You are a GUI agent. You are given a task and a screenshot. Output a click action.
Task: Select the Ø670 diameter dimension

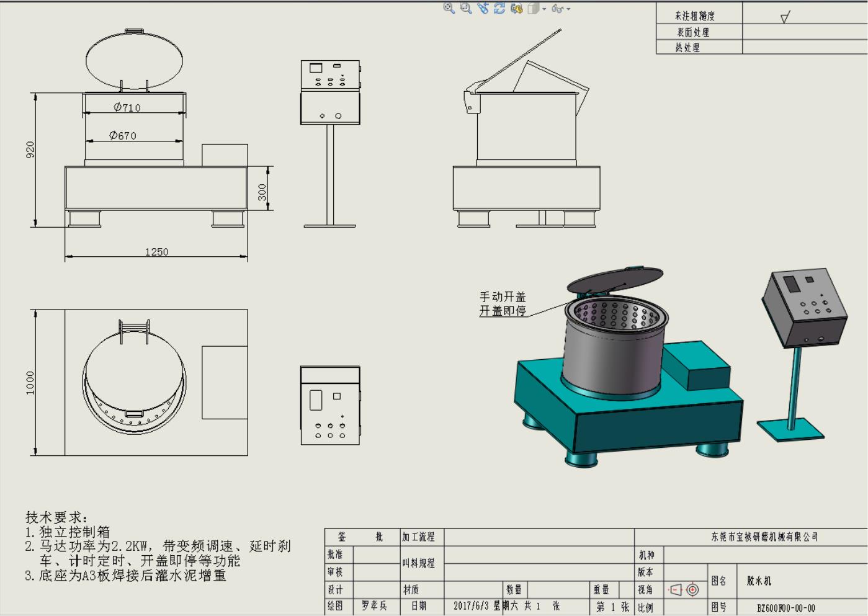(123, 135)
